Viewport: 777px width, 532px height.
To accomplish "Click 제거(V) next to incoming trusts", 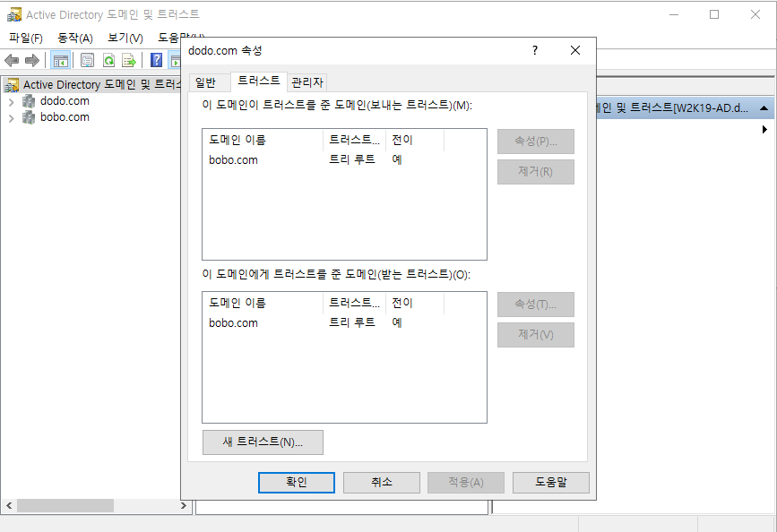I will [536, 335].
